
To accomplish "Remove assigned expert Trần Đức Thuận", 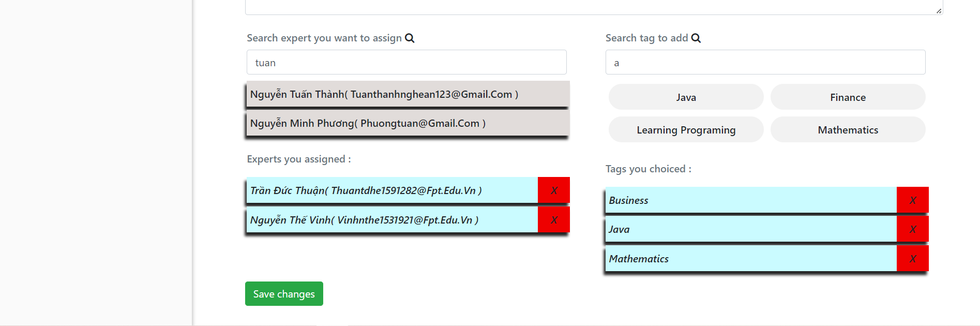I will point(554,190).
